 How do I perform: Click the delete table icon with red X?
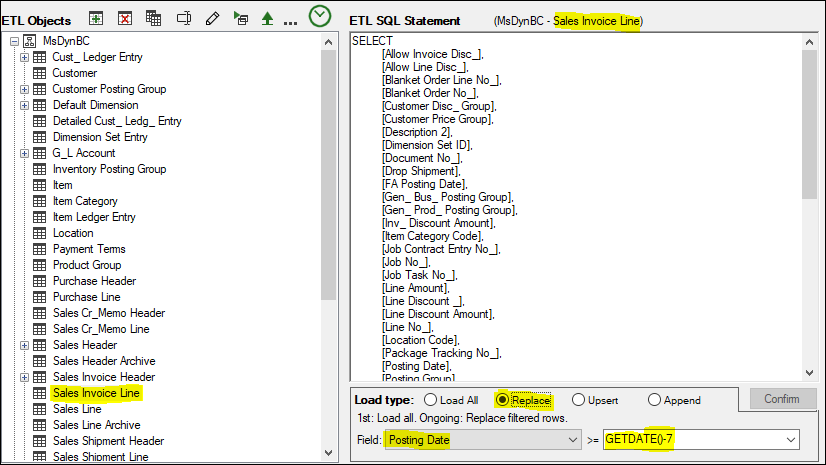click(125, 19)
